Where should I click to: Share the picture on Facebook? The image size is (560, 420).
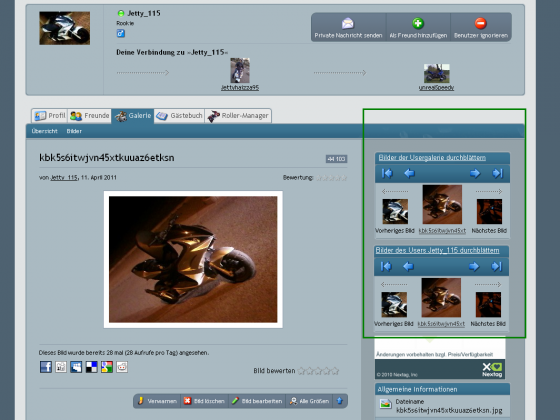46,367
